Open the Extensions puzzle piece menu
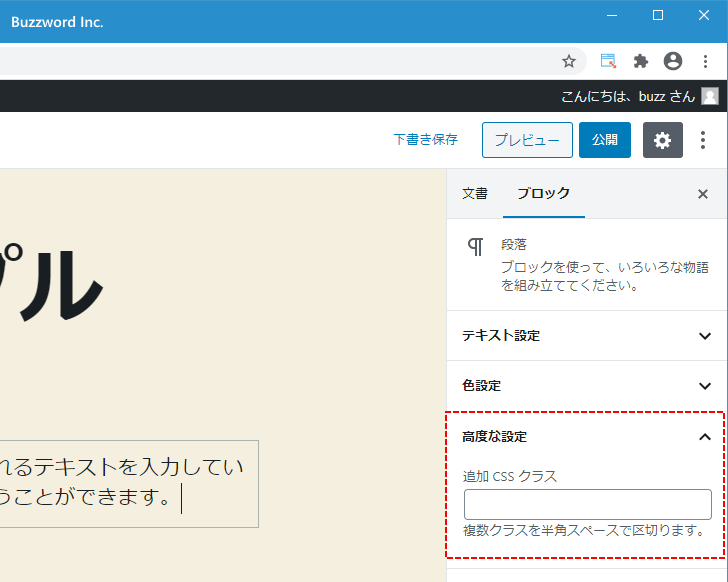728x582 pixels. pos(641,61)
